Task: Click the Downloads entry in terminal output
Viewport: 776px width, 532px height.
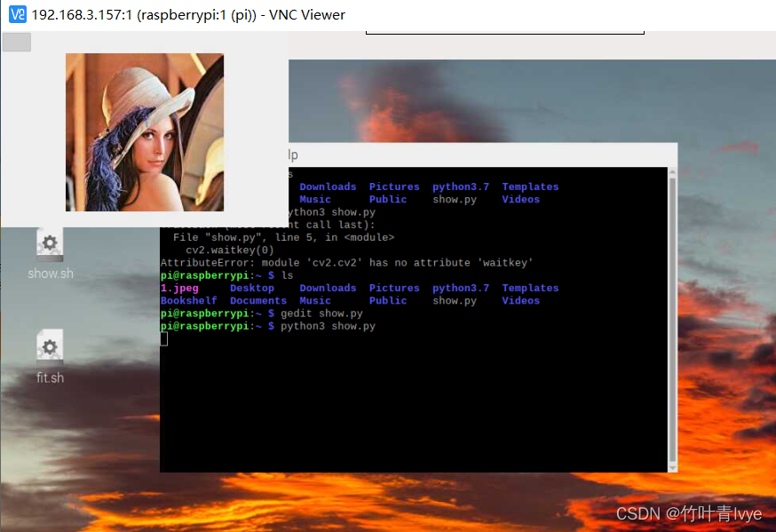Action: [x=327, y=288]
